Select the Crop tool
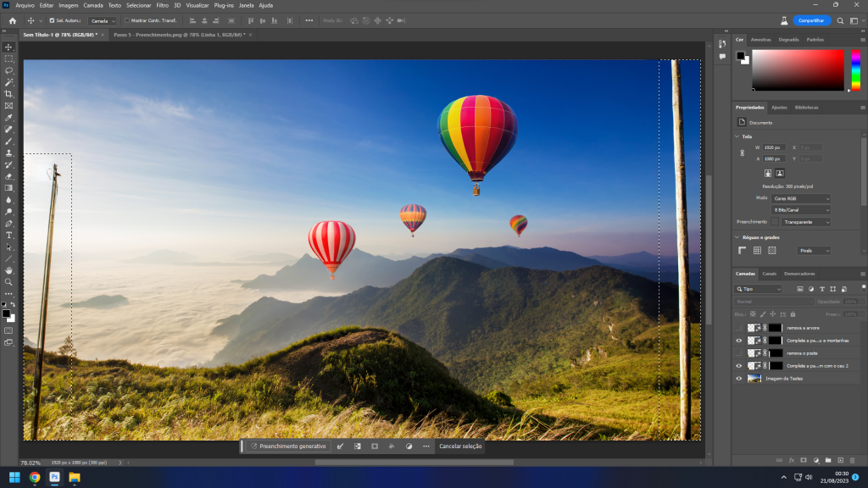The image size is (868, 488). pyautogui.click(x=9, y=94)
